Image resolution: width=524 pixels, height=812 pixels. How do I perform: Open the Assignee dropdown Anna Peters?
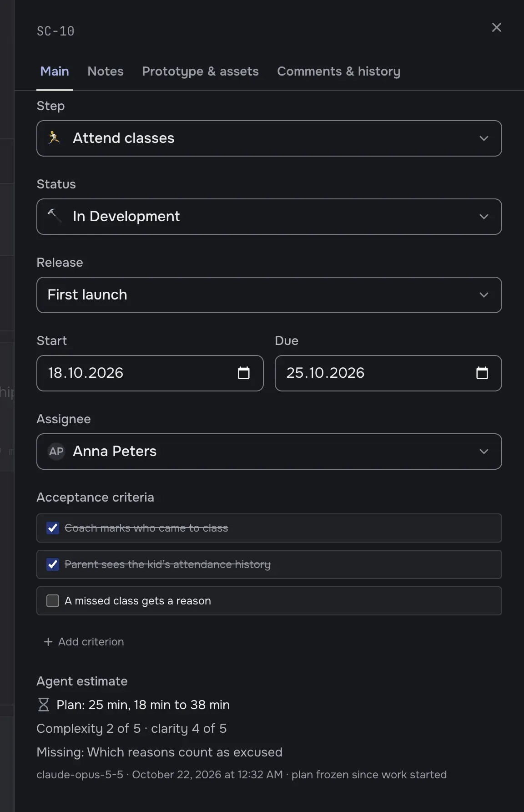click(269, 452)
